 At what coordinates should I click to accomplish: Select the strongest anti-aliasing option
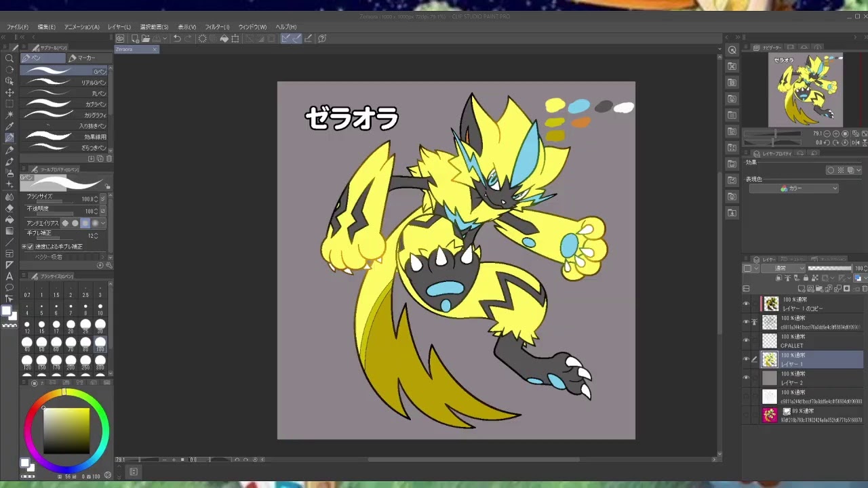(95, 223)
